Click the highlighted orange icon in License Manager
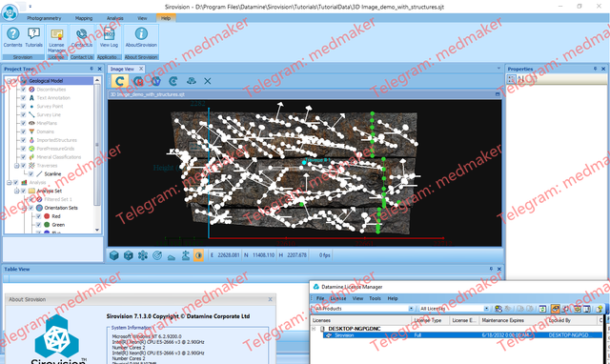The image size is (610, 364). point(555,309)
